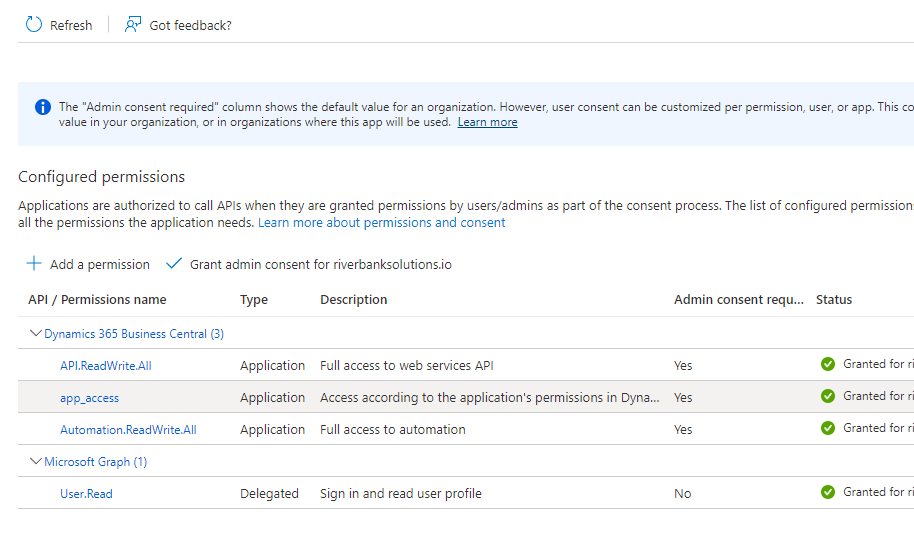Click the Configured permissions heading
The image size is (914, 540).
(x=101, y=177)
